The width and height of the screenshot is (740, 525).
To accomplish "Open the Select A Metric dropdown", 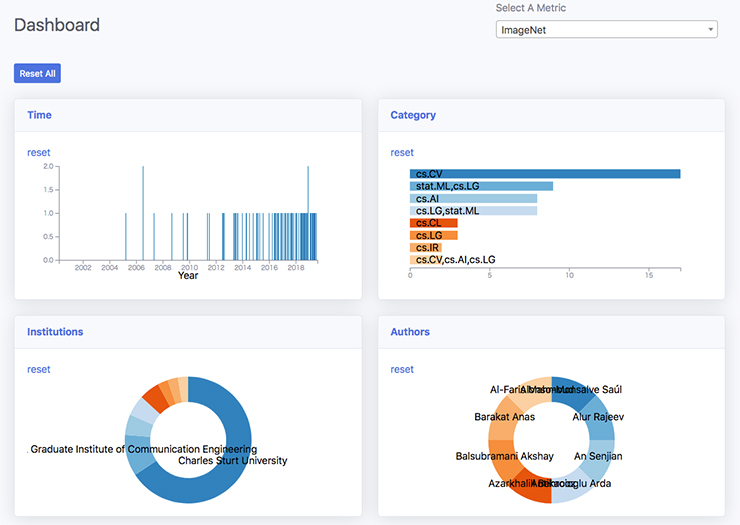I will pos(606,30).
